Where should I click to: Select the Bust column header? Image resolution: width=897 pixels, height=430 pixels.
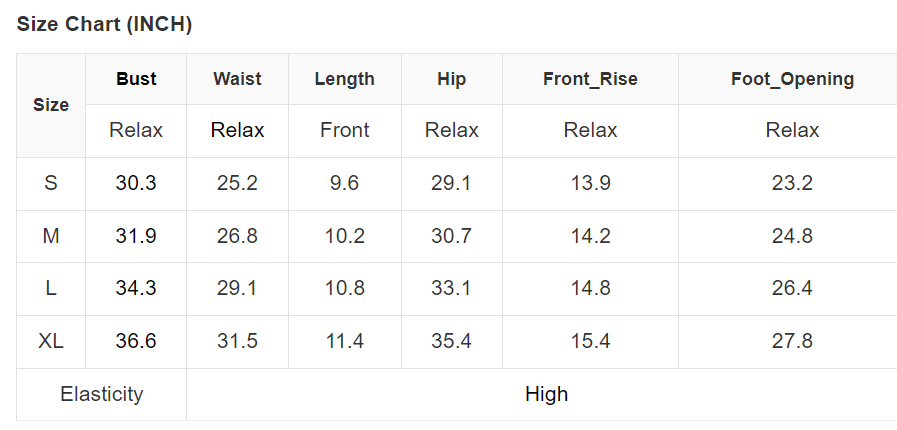coord(136,79)
